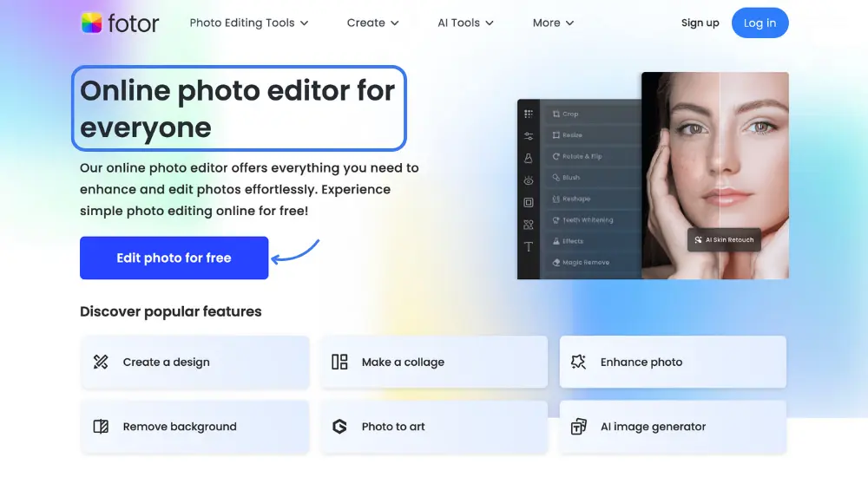Open the More menu
Image resolution: width=868 pixels, height=477 pixels.
coord(553,23)
